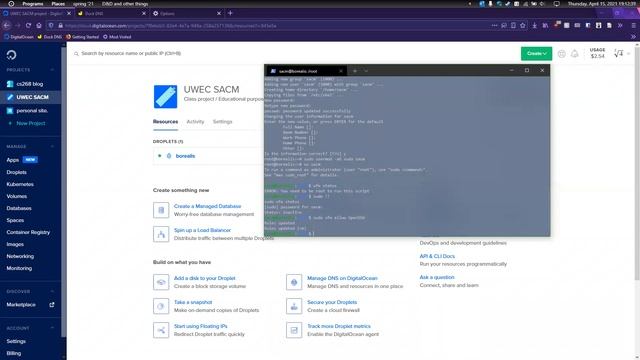Click the page vertical scrollbar
This screenshot has height=360, width=640.
pyautogui.click(x=637, y=163)
